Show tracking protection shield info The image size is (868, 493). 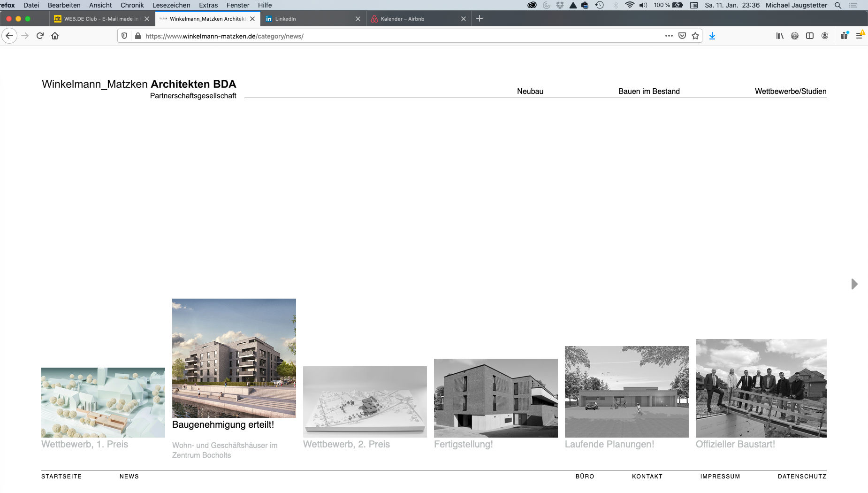(124, 36)
